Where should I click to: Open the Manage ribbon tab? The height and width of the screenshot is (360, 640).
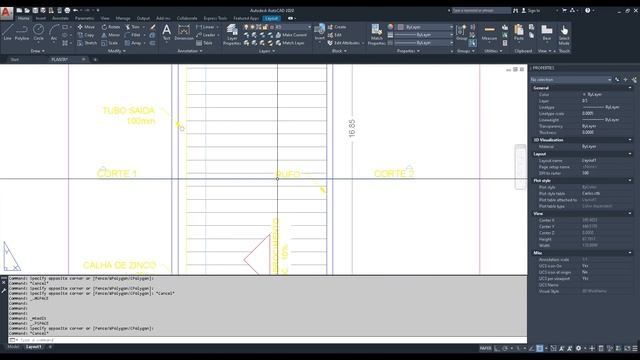pos(122,18)
